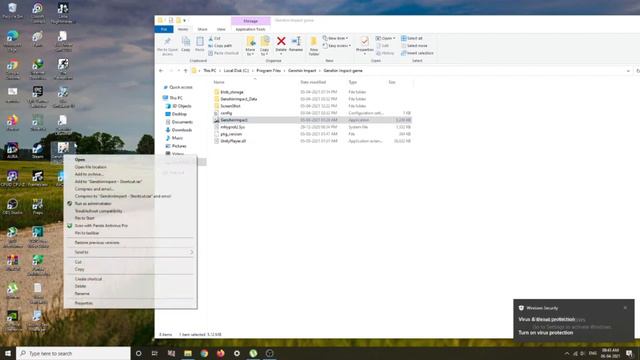The height and width of the screenshot is (360, 640).
Task: Click the Cut scissors icon in ribbon
Action: 211,38
